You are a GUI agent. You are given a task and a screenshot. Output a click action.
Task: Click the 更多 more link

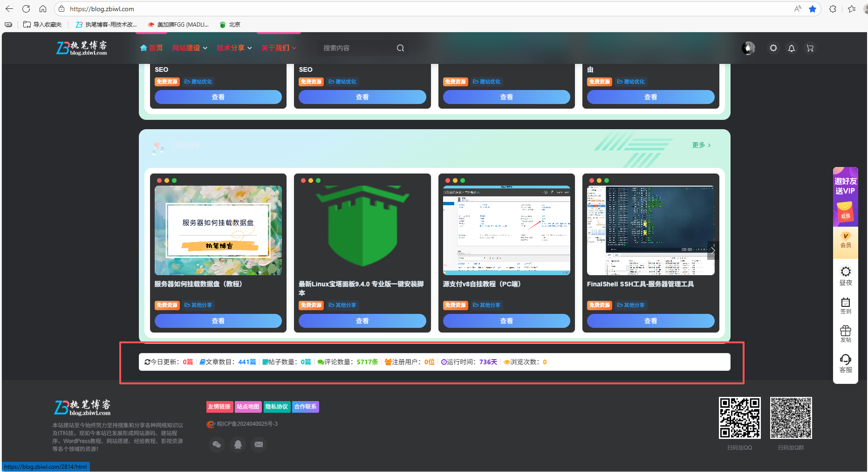701,145
